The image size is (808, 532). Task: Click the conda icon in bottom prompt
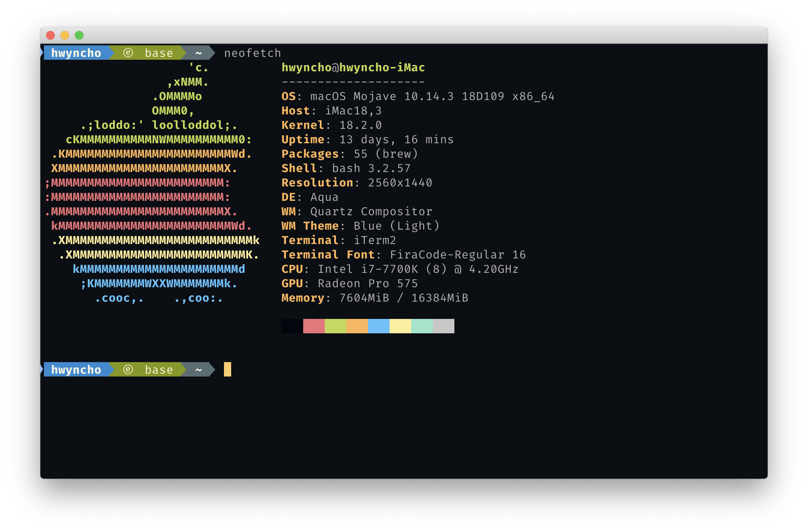128,370
